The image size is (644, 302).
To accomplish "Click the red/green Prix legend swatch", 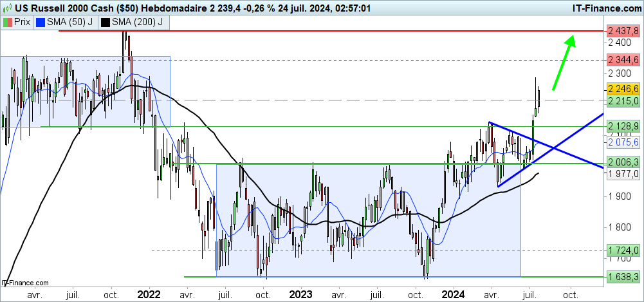I will point(9,23).
